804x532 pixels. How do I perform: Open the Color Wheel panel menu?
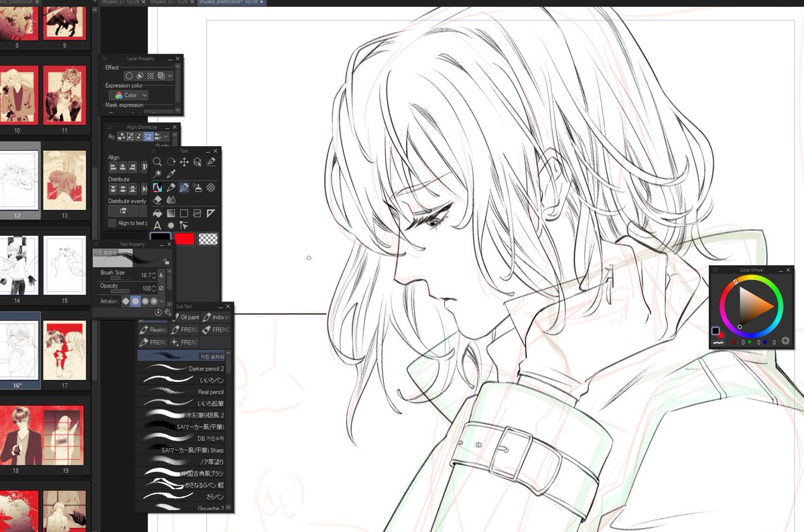pyautogui.click(x=714, y=269)
